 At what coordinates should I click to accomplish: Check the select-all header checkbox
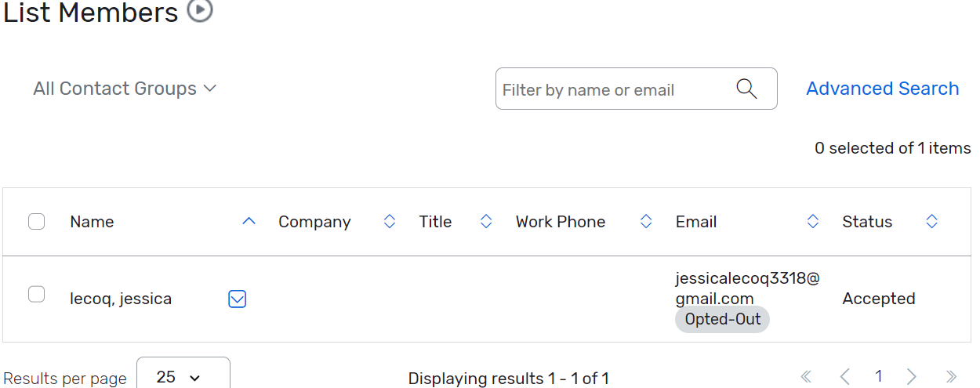click(x=36, y=222)
